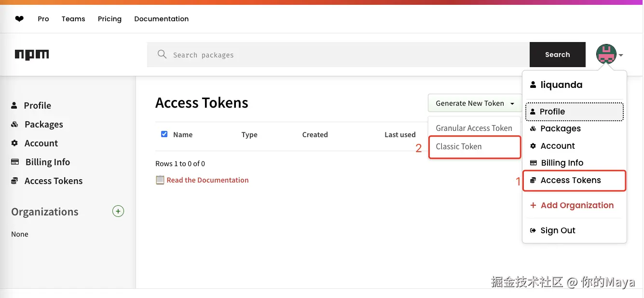
Task: Click the black heart icon
Action: click(19, 19)
